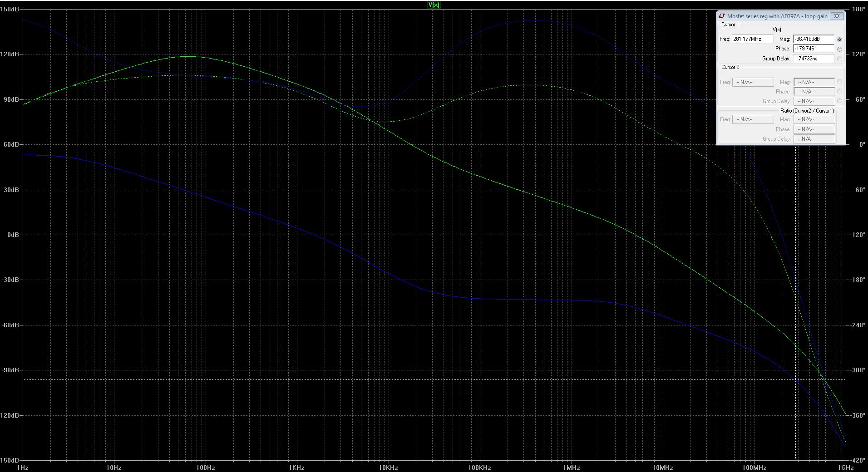This screenshot has height=473, width=868.
Task: Click the Ratio Group Delay N/A field
Action: tap(814, 139)
